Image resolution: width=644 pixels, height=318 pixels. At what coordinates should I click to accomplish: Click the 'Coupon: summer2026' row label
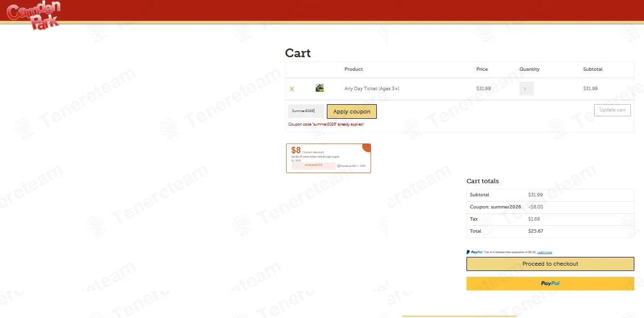coord(495,207)
